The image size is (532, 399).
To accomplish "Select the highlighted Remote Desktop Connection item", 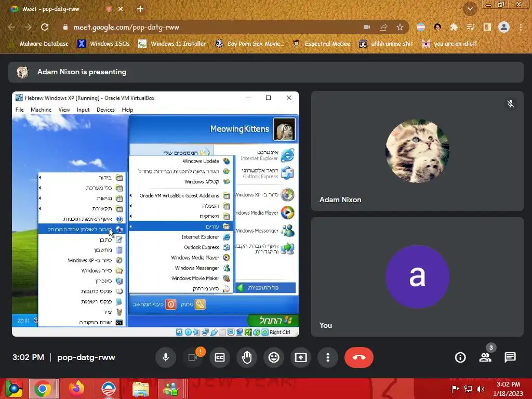I will 82,229.
